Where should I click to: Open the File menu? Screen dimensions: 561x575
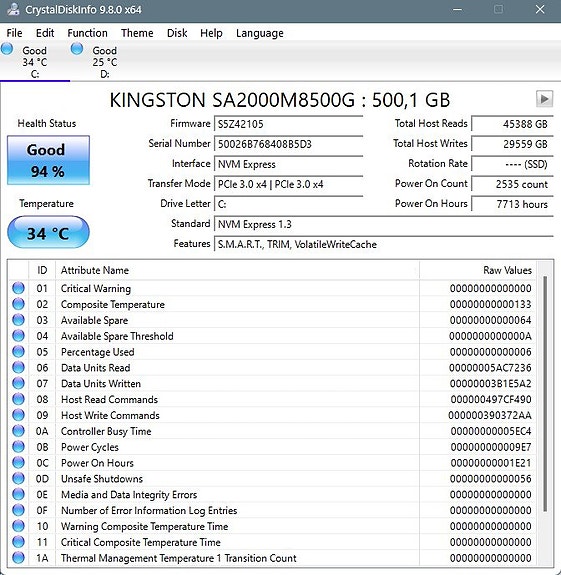(14, 33)
